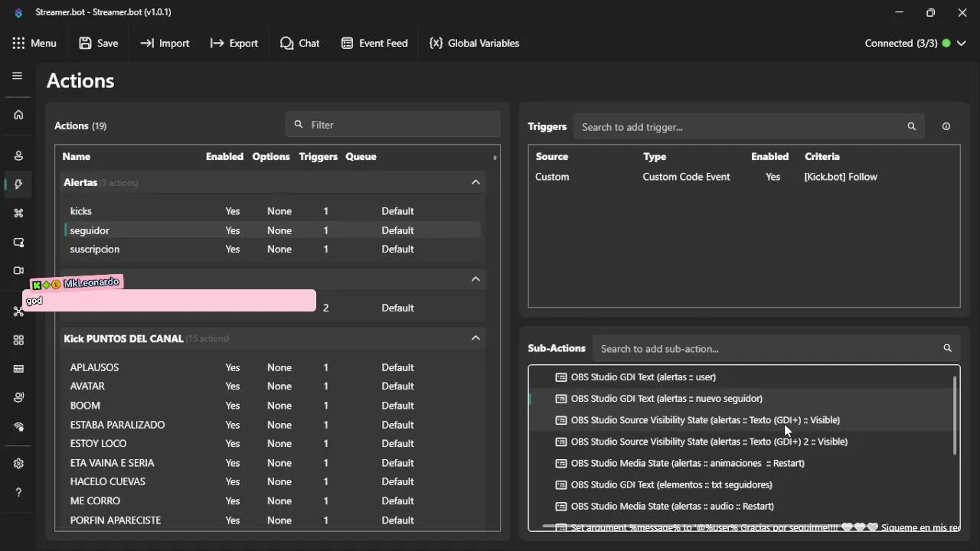Screen dimensions: 980x551
Task: Click the magnifier icon in Triggers search
Action: pyautogui.click(x=911, y=127)
